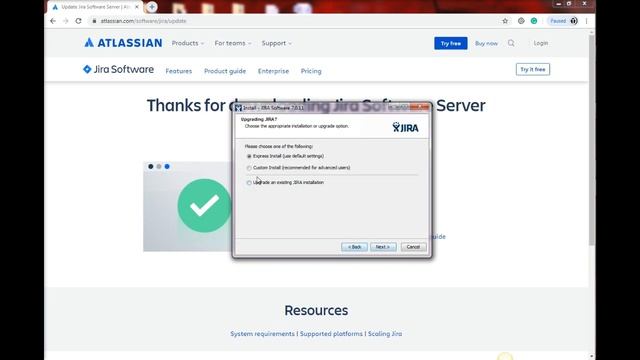640x360 pixels.
Task: Select Upgrade an existing JIRA installation
Action: tap(249, 182)
